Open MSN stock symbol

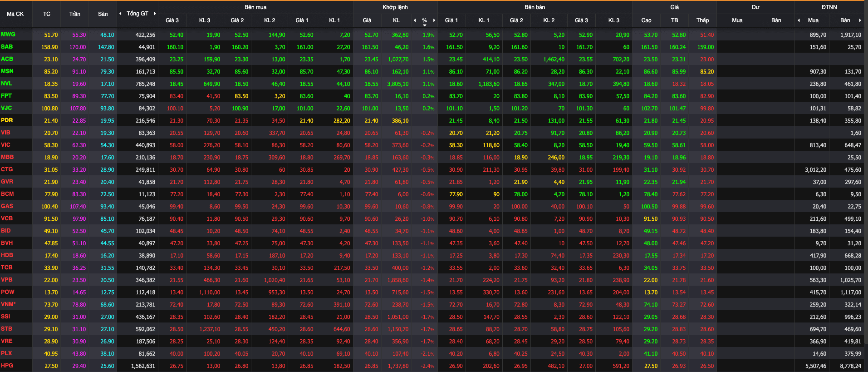tap(7, 71)
